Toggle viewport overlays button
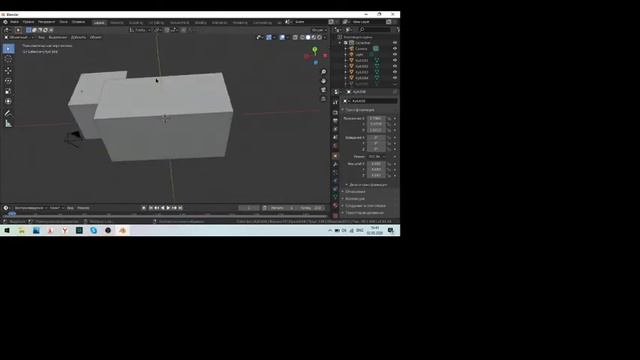The image size is (640, 360). tap(282, 37)
